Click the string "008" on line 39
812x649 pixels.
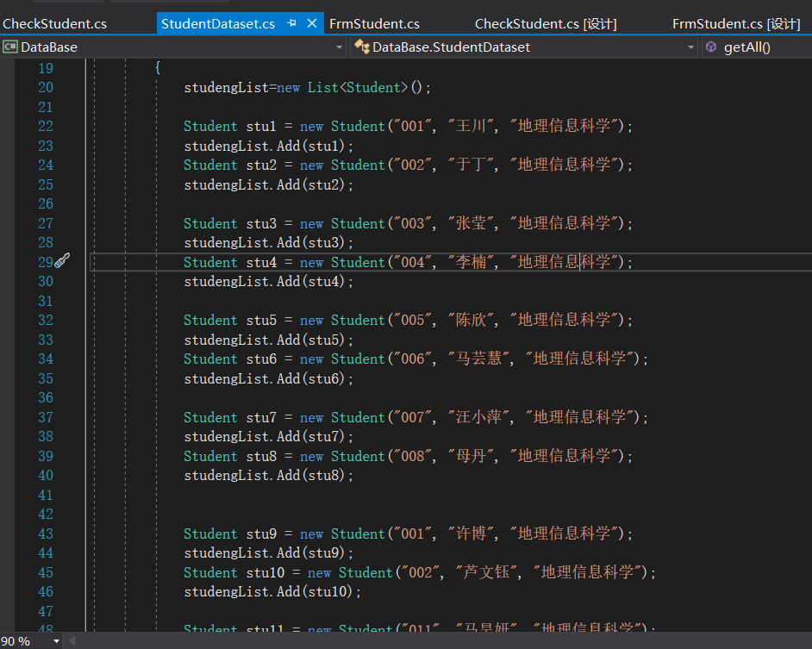pos(412,456)
